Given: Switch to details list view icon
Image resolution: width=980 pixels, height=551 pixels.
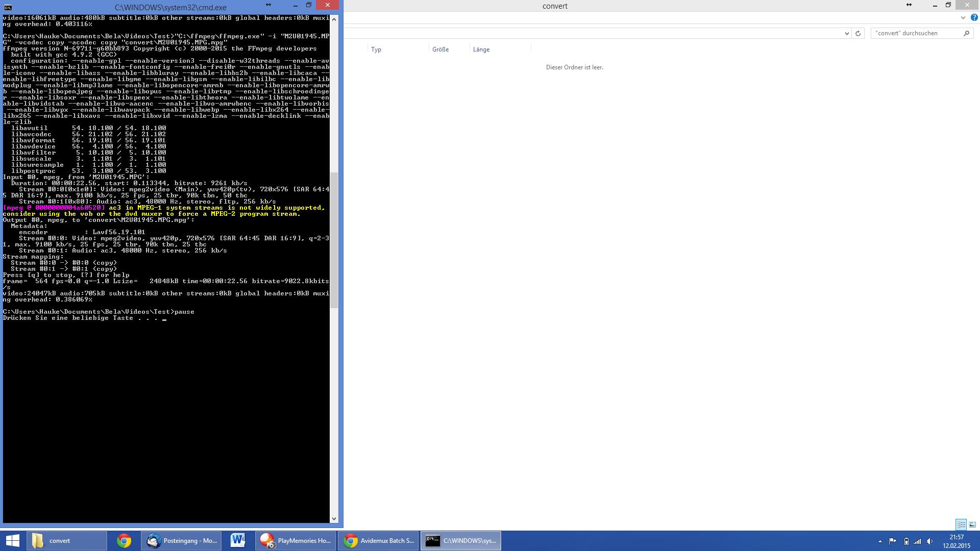Looking at the screenshot, I should coord(961,524).
